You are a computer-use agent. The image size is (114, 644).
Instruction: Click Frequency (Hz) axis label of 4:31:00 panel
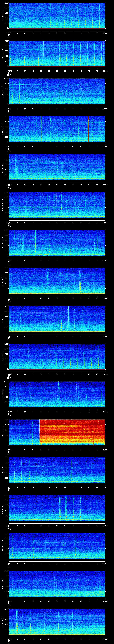coord(3,16)
